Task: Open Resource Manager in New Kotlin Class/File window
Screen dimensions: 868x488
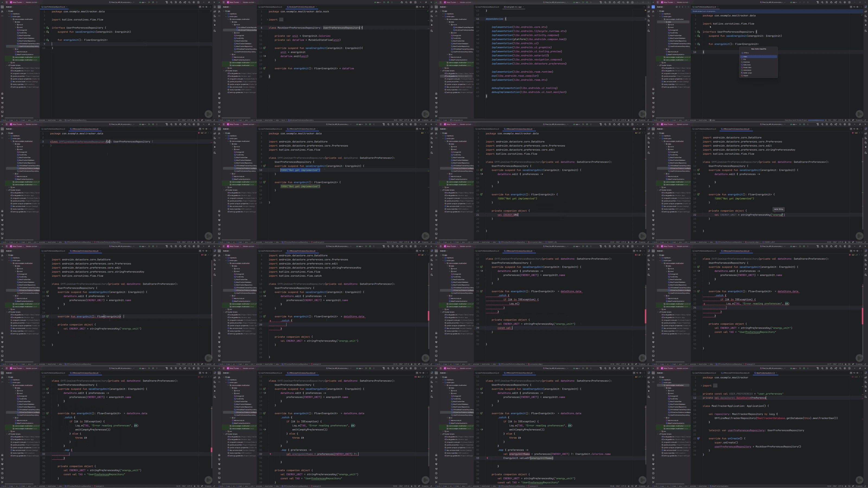Action: [653, 11]
